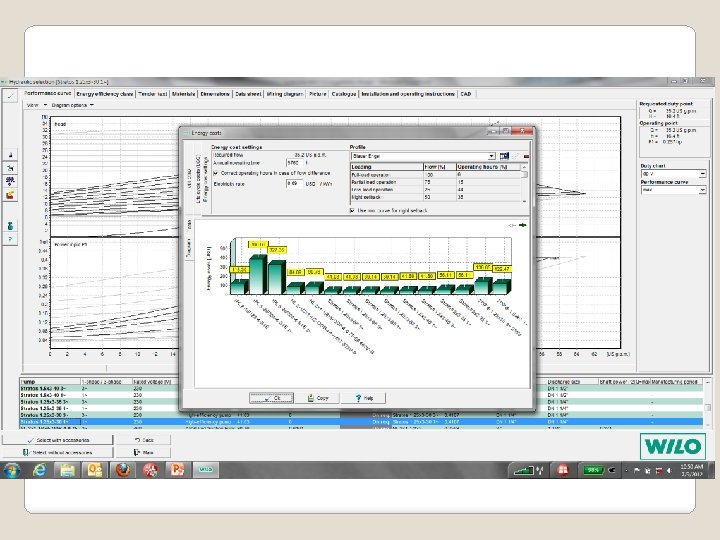Click the Electricity rate input field
Image resolution: width=720 pixels, height=540 pixels.
293,184
